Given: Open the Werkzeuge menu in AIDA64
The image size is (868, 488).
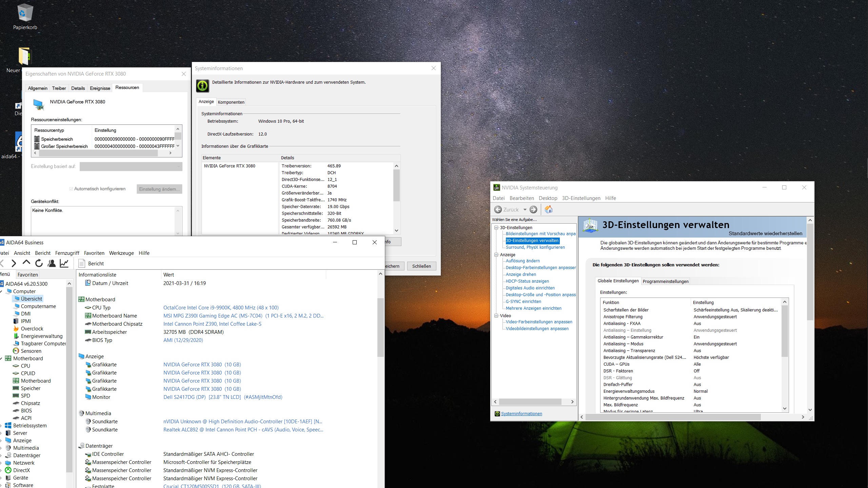Looking at the screenshot, I should pos(121,253).
